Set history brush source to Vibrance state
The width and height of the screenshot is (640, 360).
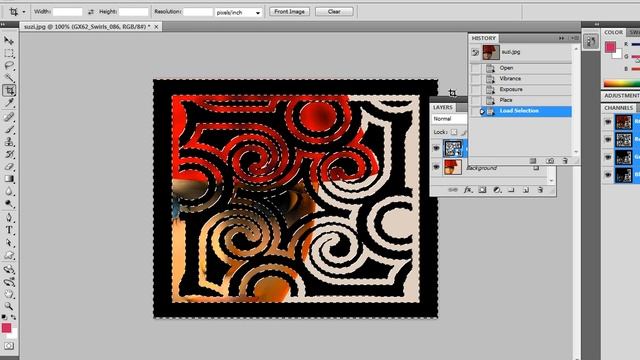point(476,79)
